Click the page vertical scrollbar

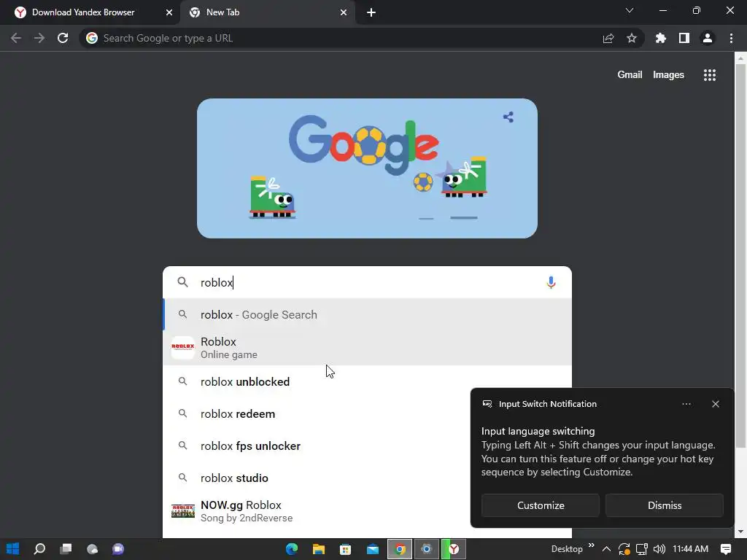click(740, 255)
